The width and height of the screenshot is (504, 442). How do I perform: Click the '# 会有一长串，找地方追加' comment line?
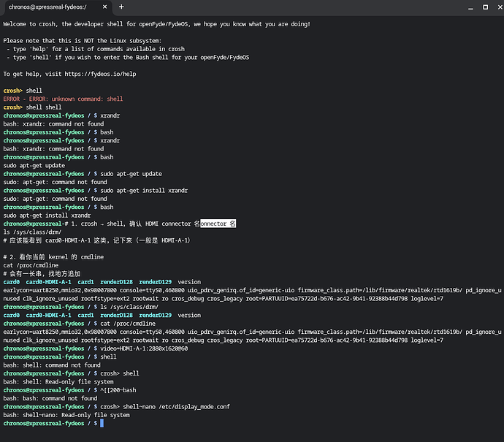click(42, 274)
